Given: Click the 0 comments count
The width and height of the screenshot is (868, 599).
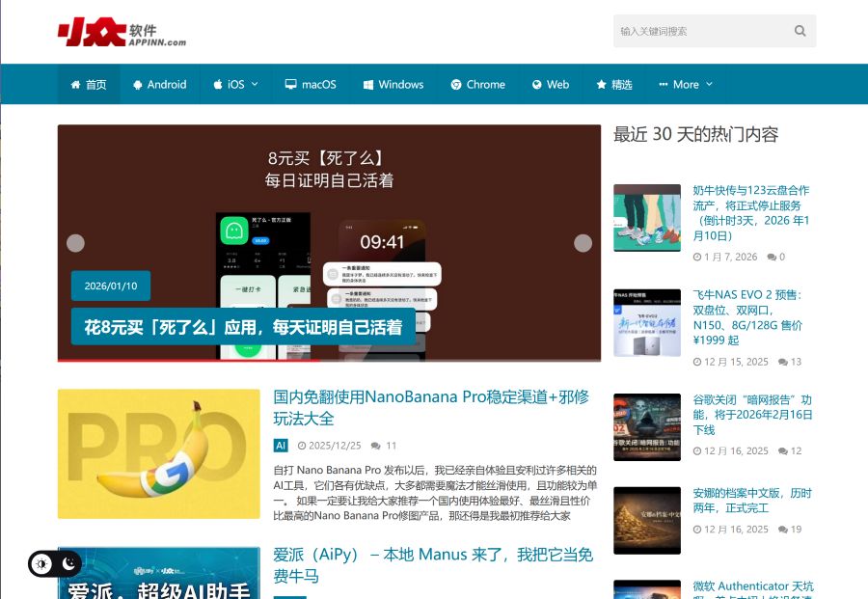Looking at the screenshot, I should (x=776, y=257).
